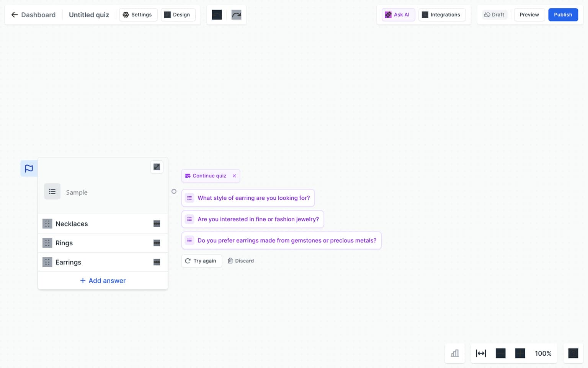Go back to the Dashboard

(x=33, y=15)
